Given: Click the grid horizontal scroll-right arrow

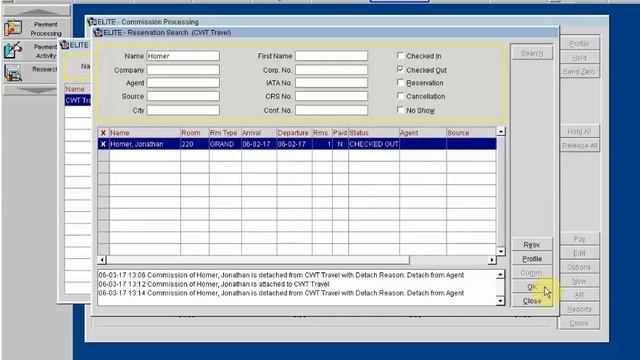Looking at the screenshot, I should pyautogui.click(x=492, y=260).
